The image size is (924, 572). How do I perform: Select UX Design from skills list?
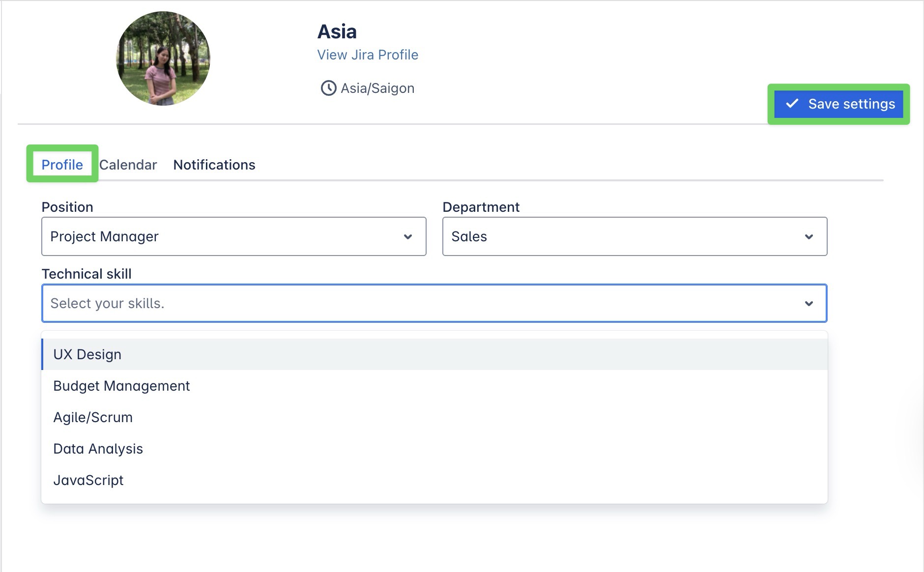pyautogui.click(x=87, y=354)
